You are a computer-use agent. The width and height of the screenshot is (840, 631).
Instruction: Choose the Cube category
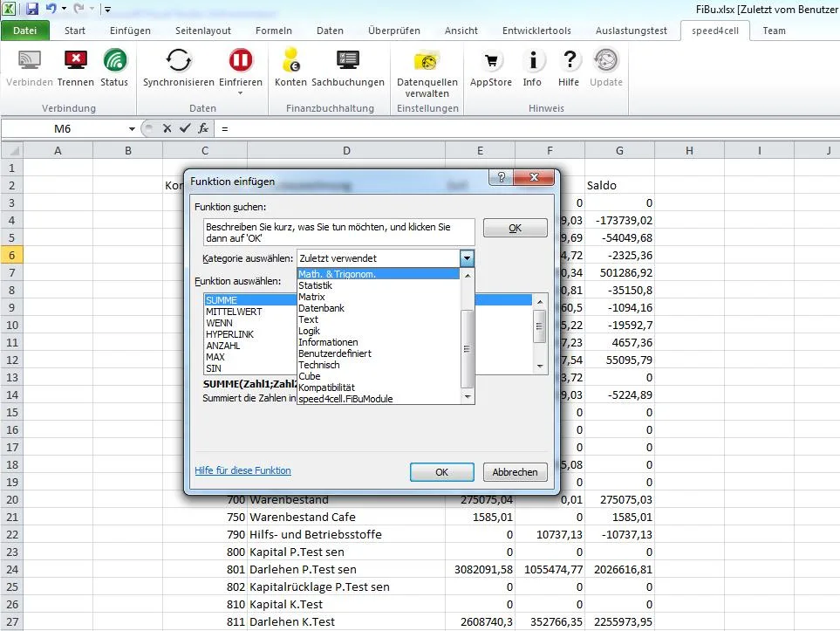coord(379,376)
